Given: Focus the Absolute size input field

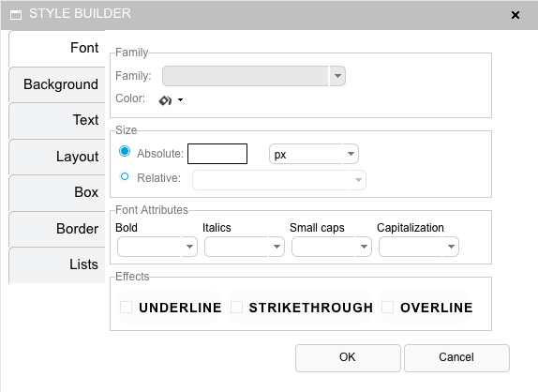Looking at the screenshot, I should pos(217,154).
